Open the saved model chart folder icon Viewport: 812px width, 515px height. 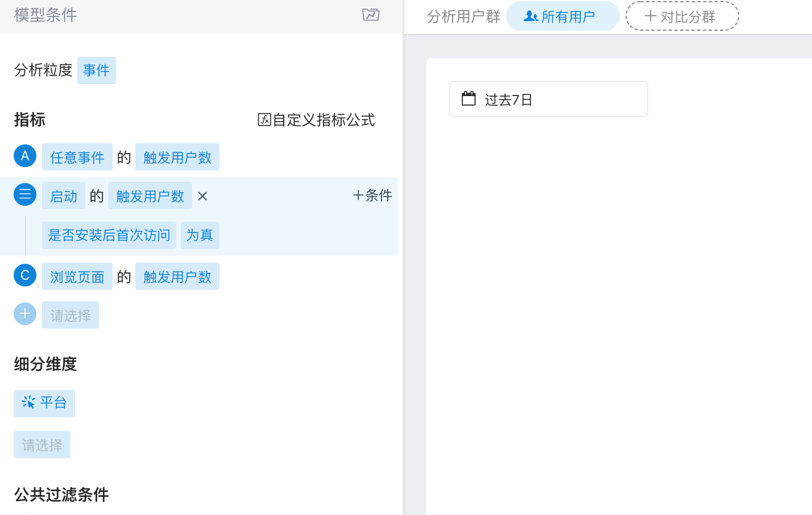(371, 15)
